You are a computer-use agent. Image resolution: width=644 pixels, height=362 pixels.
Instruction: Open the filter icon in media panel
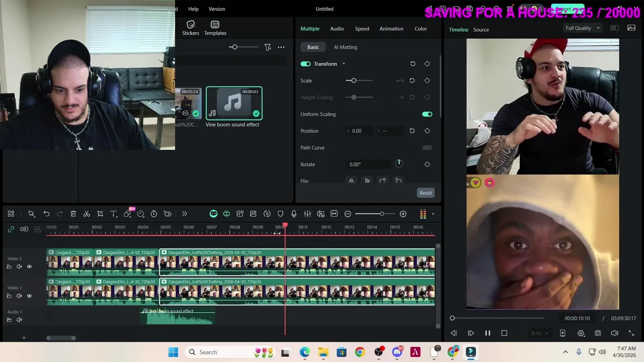pyautogui.click(x=268, y=47)
